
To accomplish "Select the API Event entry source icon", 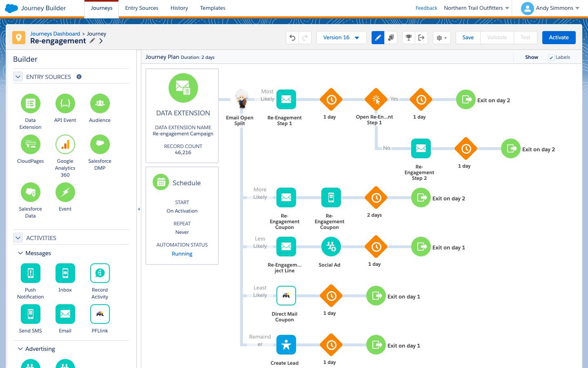I will tap(65, 103).
